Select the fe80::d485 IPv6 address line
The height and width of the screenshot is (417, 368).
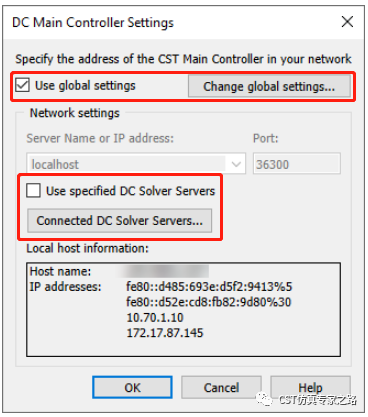209,287
